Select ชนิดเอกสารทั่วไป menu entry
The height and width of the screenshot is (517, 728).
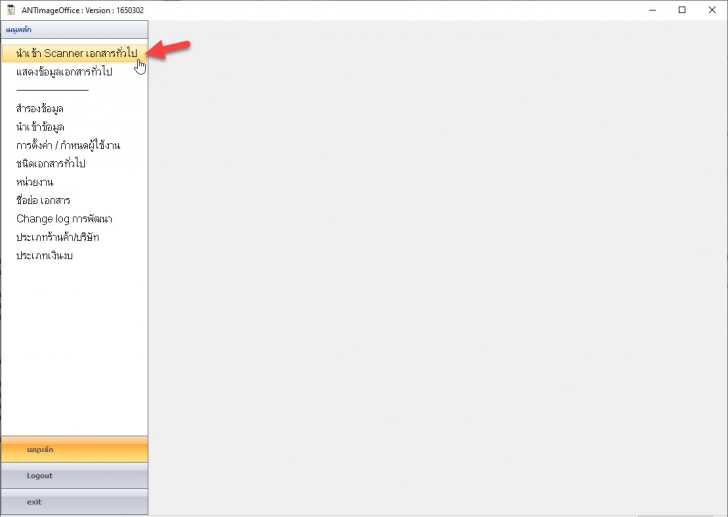[51, 164]
